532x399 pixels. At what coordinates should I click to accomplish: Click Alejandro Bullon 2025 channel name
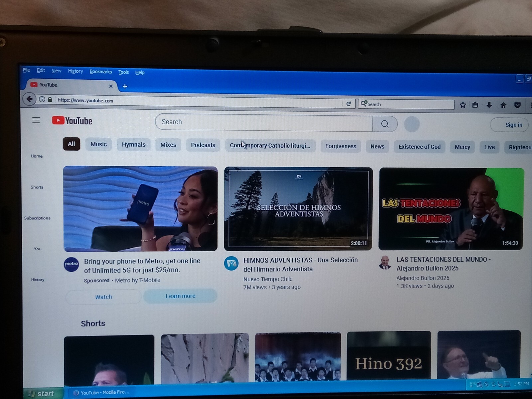click(423, 278)
